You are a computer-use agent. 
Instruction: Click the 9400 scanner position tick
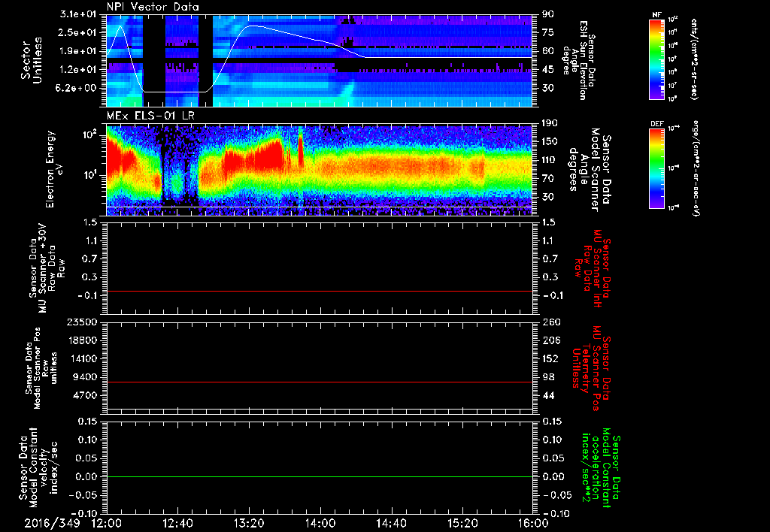click(x=86, y=377)
